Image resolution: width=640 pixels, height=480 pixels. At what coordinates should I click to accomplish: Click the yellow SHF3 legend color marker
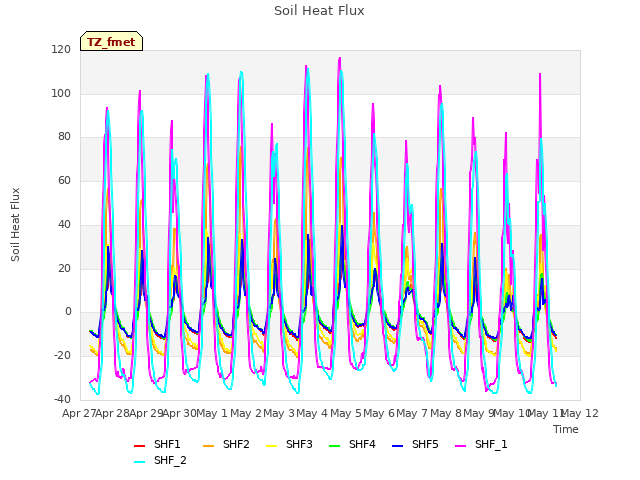pyautogui.click(x=271, y=446)
